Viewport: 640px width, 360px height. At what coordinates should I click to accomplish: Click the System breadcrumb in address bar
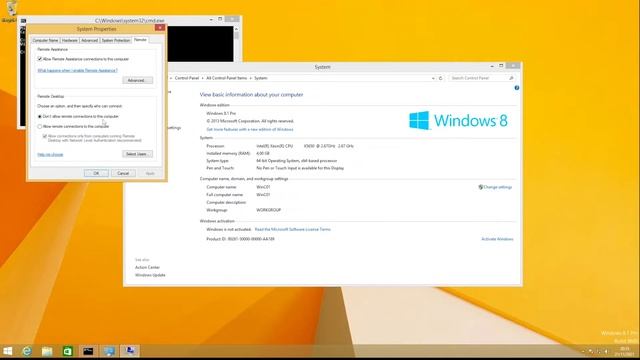[261, 78]
